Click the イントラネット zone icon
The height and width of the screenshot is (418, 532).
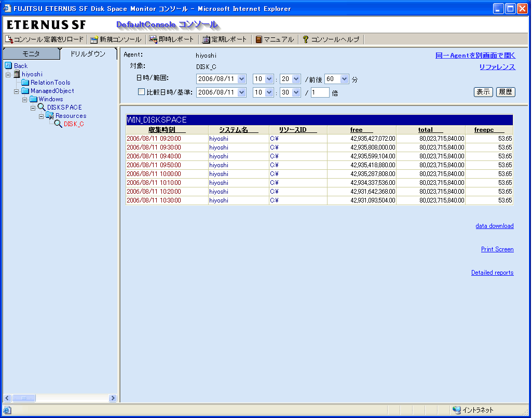[457, 410]
